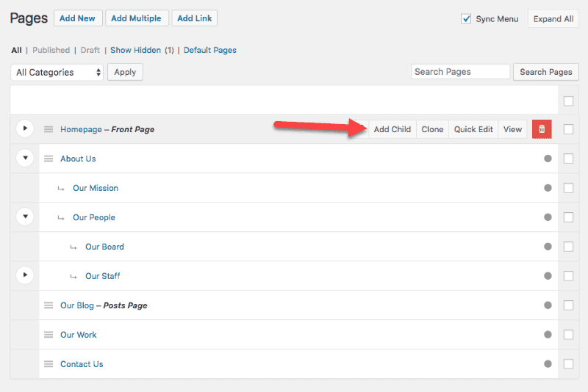588x392 pixels.
Task: Tick the select-all checkbox in header row
Action: point(568,101)
